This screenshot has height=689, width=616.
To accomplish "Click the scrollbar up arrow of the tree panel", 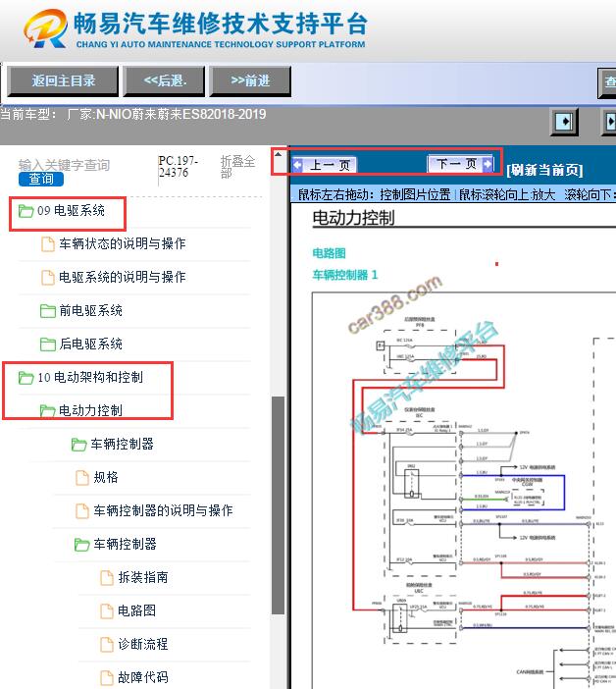I will [278, 154].
